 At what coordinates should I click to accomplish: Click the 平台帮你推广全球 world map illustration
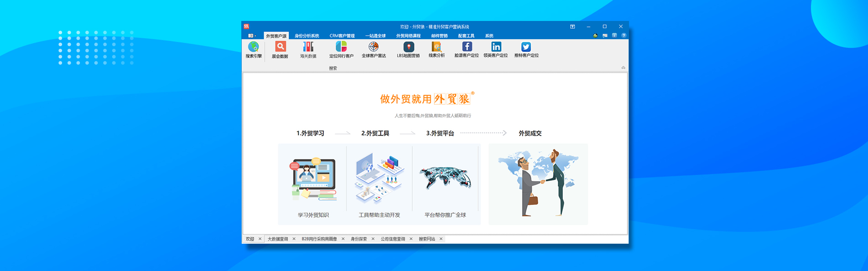(445, 178)
